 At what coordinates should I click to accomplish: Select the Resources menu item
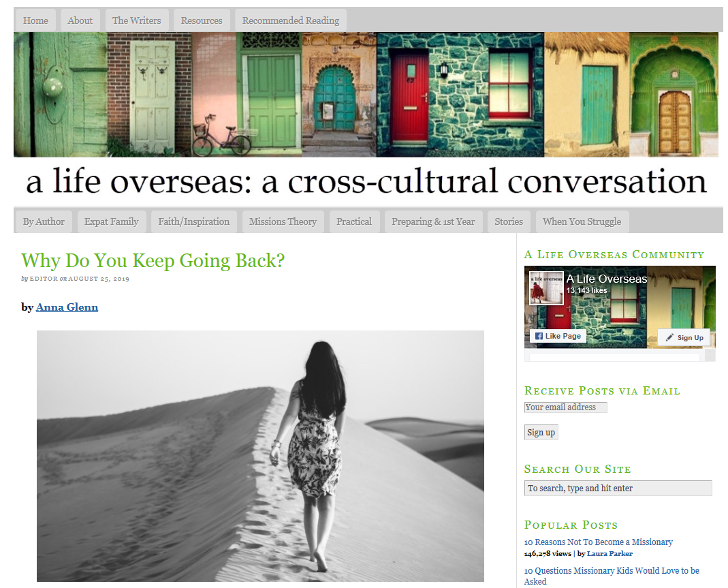coord(202,20)
